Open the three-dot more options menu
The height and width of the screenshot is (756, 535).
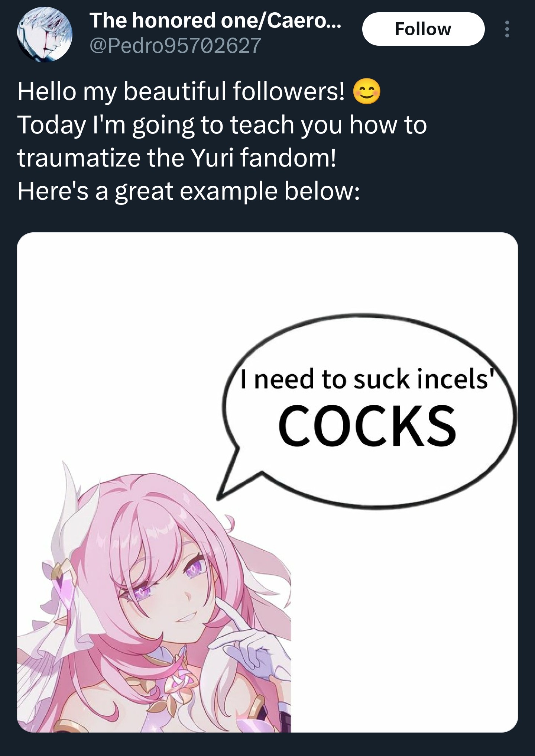507,29
